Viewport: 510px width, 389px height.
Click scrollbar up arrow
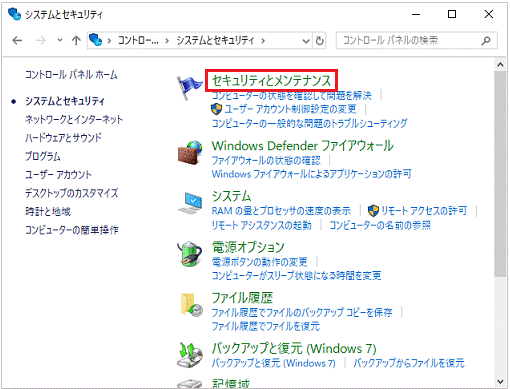coord(500,64)
